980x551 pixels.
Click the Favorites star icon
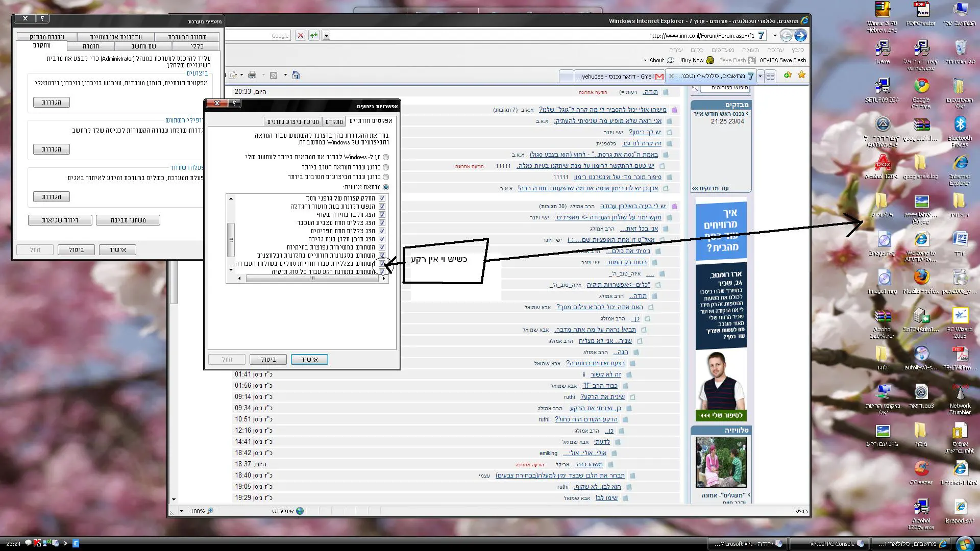point(801,75)
